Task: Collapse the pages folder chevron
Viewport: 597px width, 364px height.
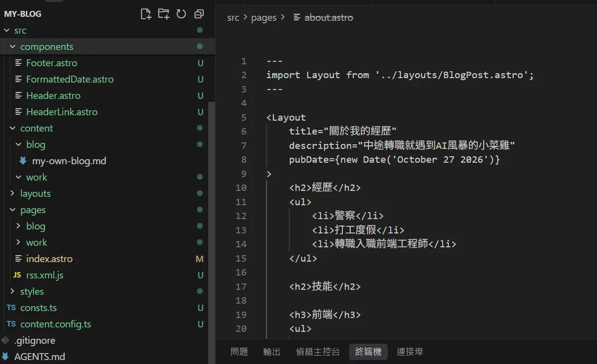Action: coord(12,210)
